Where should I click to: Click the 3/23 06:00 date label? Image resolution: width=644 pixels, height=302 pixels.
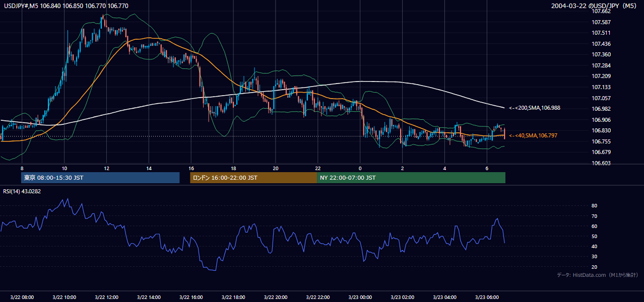click(x=487, y=297)
